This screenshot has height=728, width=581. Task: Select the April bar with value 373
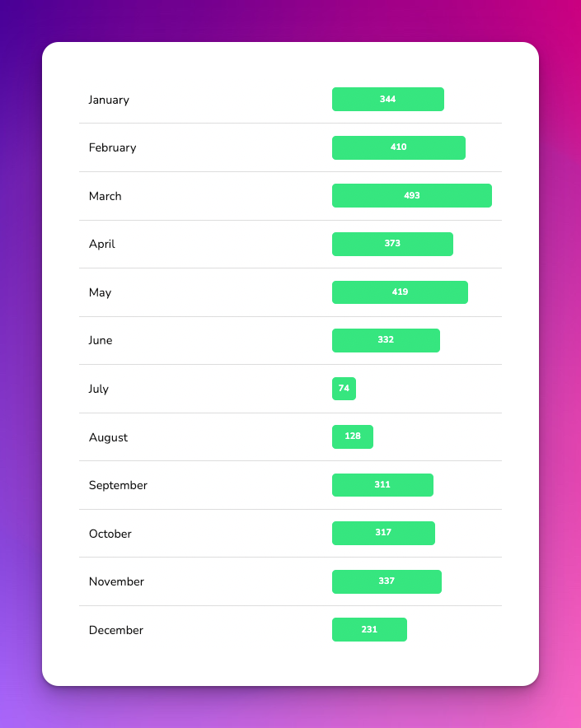click(392, 244)
